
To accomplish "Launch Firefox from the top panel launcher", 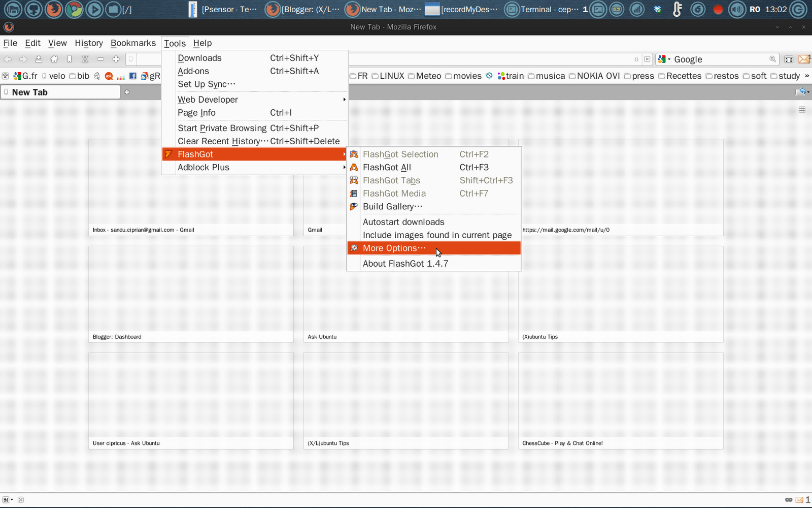I will 54,9.
